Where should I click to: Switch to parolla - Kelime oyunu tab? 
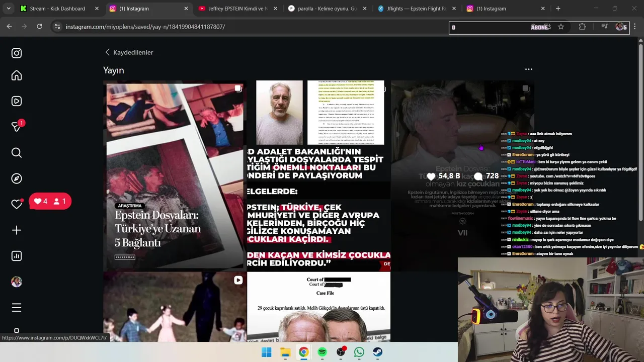pyautogui.click(x=326, y=9)
